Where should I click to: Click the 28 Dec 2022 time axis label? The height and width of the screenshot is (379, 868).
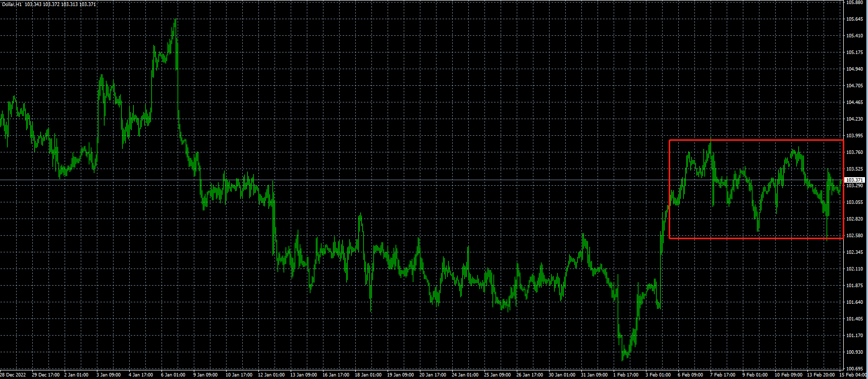point(13,375)
